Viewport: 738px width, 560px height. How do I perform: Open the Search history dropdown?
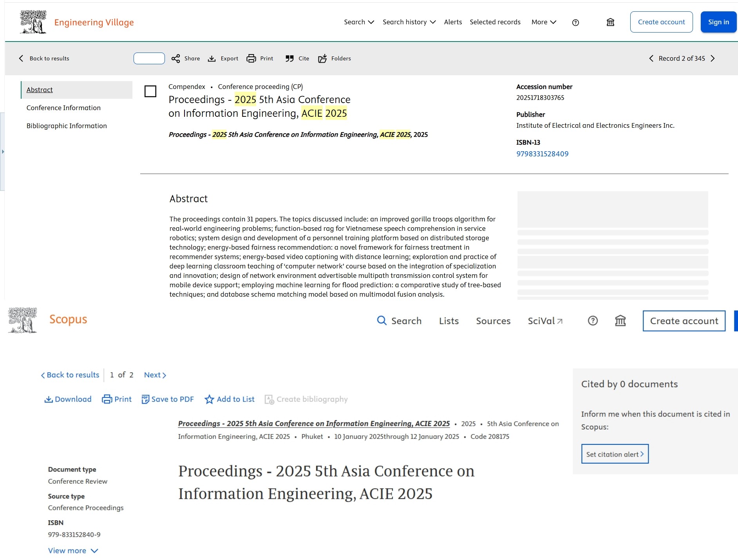pos(409,22)
